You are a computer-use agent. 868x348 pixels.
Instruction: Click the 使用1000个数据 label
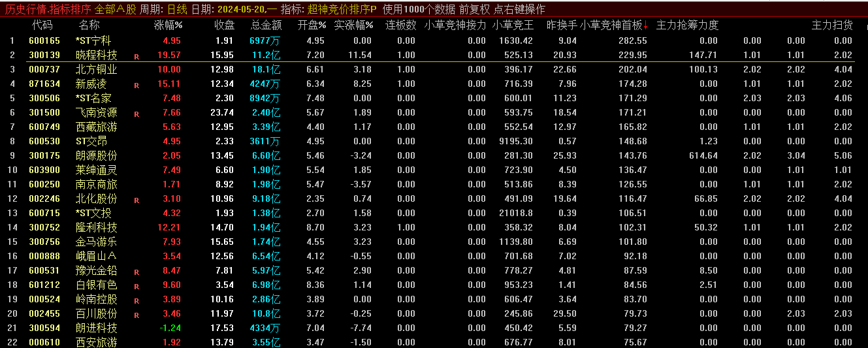419,9
